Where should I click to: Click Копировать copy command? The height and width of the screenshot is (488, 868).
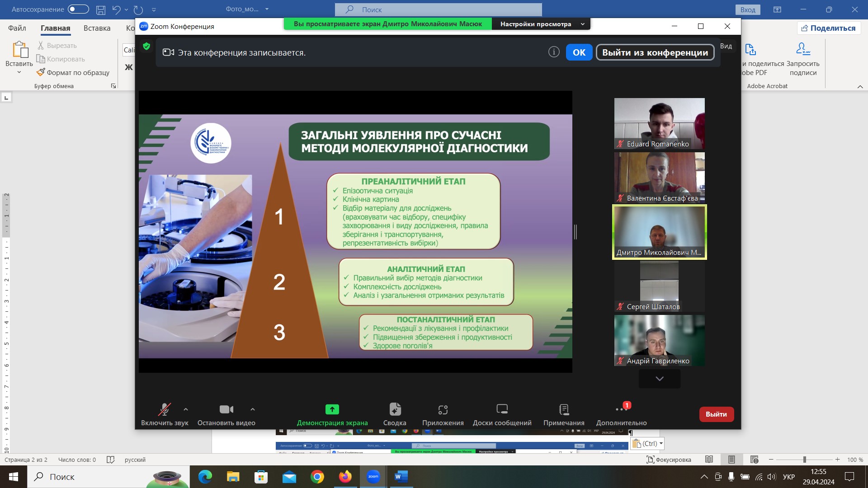[61, 59]
